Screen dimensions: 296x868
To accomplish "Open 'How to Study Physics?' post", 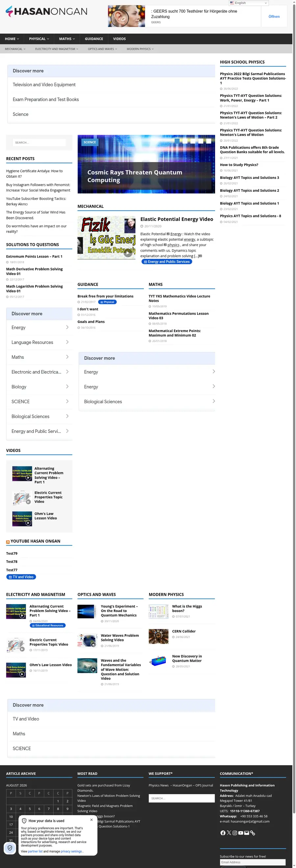I will [x=239, y=165].
